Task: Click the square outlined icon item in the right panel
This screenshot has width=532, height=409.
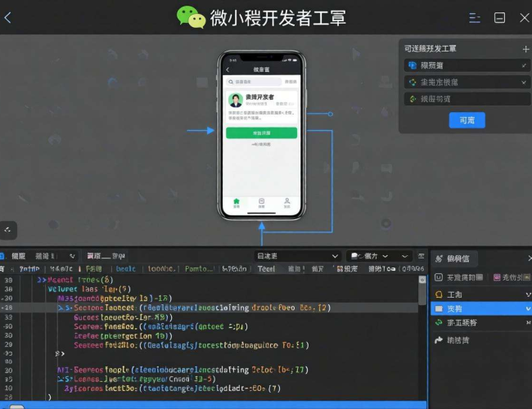Action: tap(458, 277)
